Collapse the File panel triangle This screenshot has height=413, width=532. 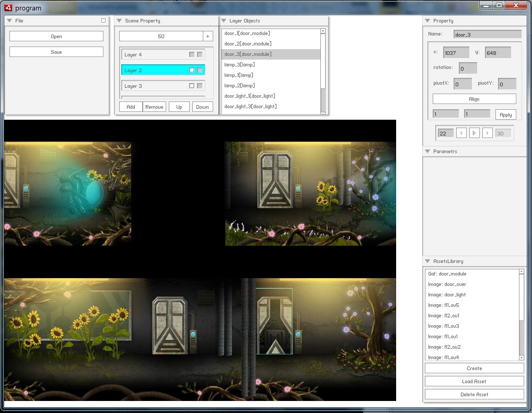tap(9, 21)
